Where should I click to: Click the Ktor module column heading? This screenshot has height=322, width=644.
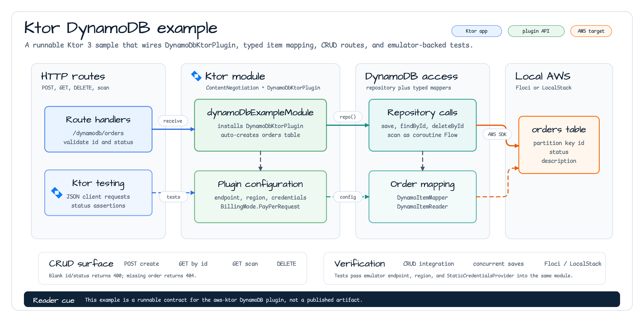[235, 76]
